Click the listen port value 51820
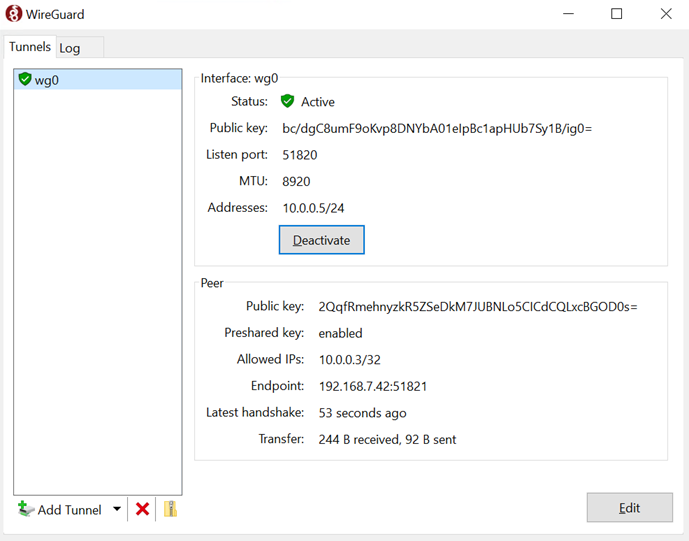This screenshot has width=689, height=541. 300,155
